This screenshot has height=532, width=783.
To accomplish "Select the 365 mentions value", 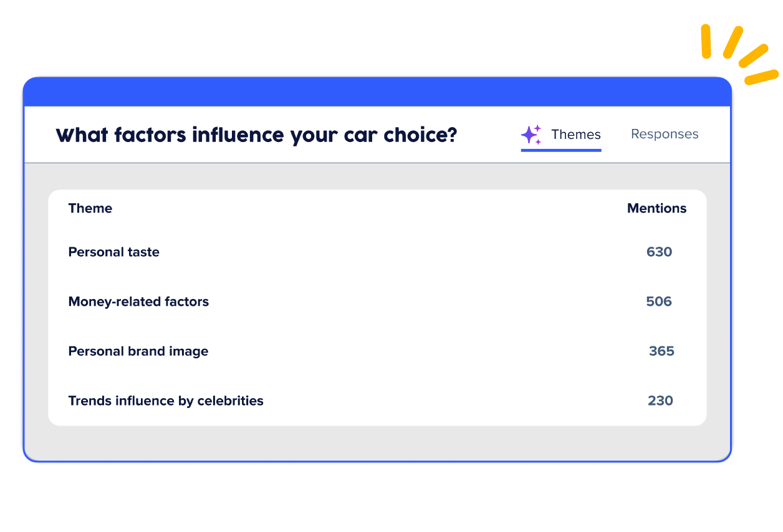I will click(x=661, y=351).
